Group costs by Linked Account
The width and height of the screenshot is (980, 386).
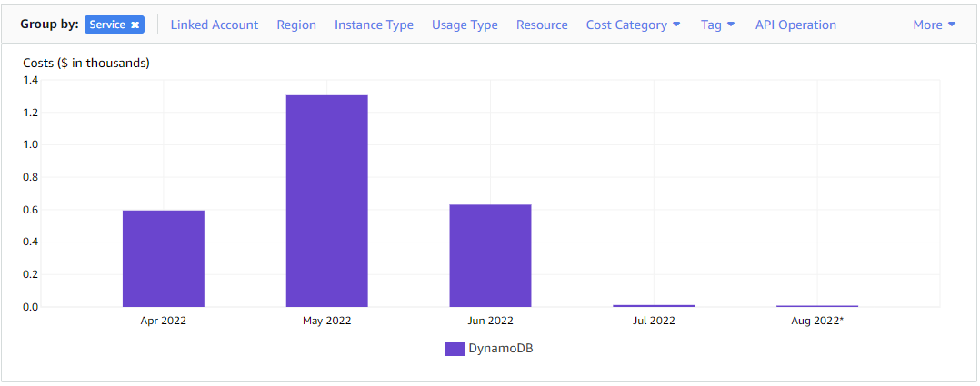coord(214,25)
